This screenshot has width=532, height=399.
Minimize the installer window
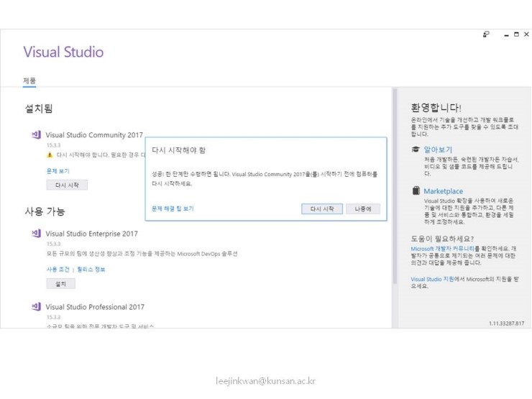[x=507, y=35]
